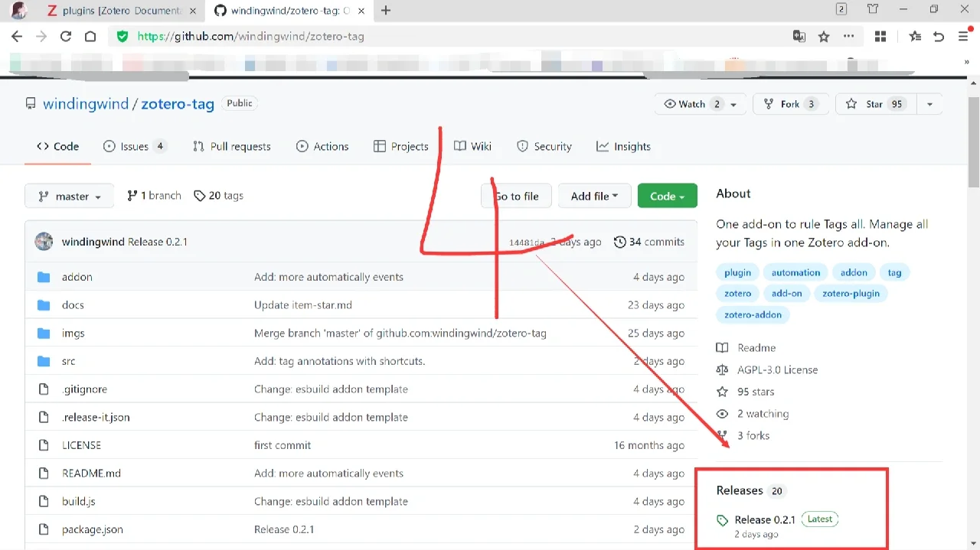Open the Release 0.2.1 latest release
This screenshot has height=550, width=980.
pos(765,519)
